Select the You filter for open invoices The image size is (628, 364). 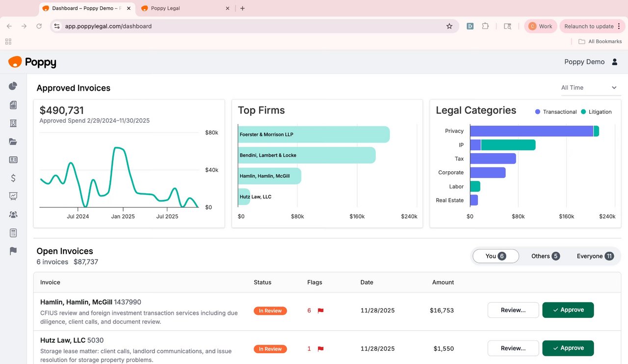[x=496, y=256]
